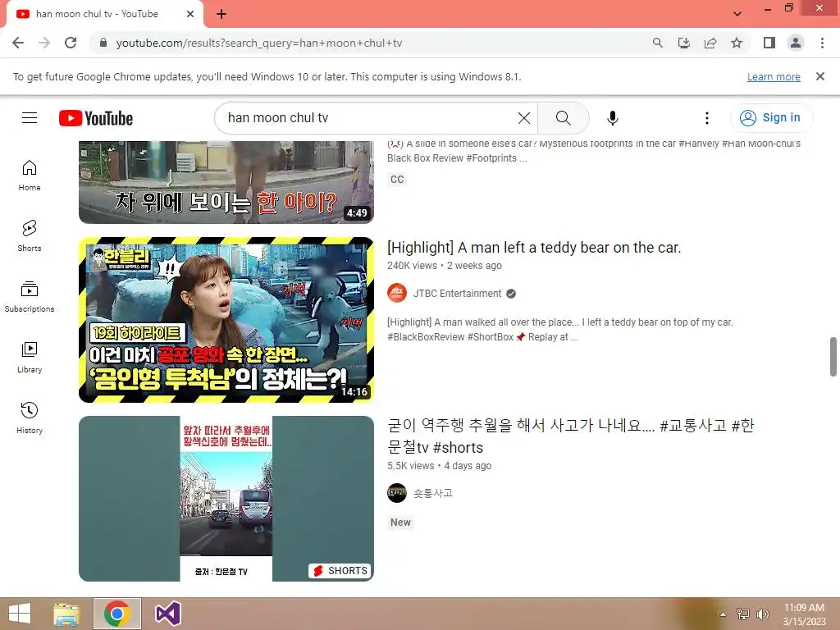Open File Explorer from taskbar
This screenshot has height=630, width=840.
(66, 614)
